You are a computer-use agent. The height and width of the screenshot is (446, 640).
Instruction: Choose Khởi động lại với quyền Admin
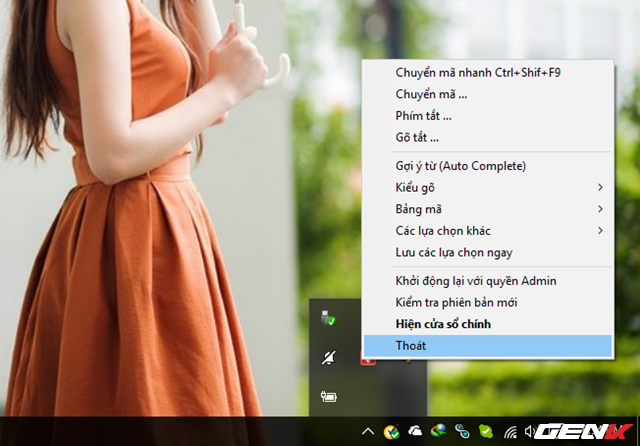pyautogui.click(x=488, y=281)
